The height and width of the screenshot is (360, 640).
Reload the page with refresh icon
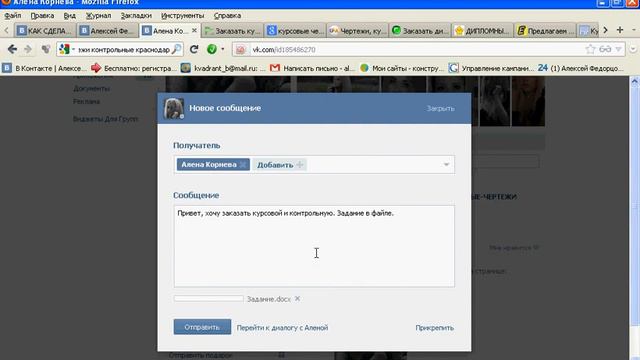(194, 49)
